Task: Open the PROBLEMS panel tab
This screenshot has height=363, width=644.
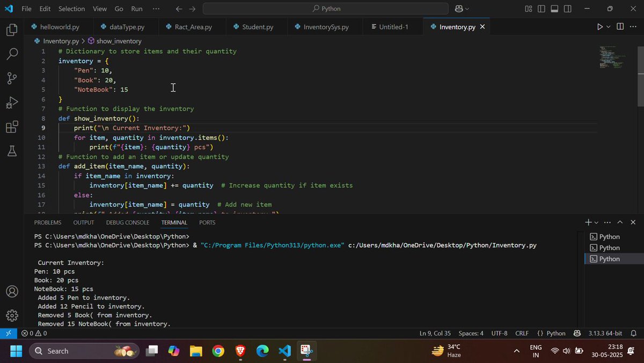Action: coord(48,222)
